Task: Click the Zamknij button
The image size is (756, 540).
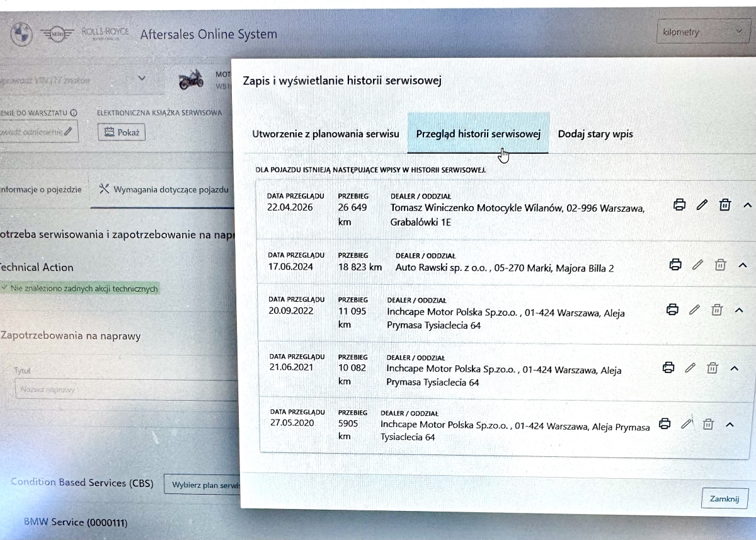Action: click(x=724, y=498)
